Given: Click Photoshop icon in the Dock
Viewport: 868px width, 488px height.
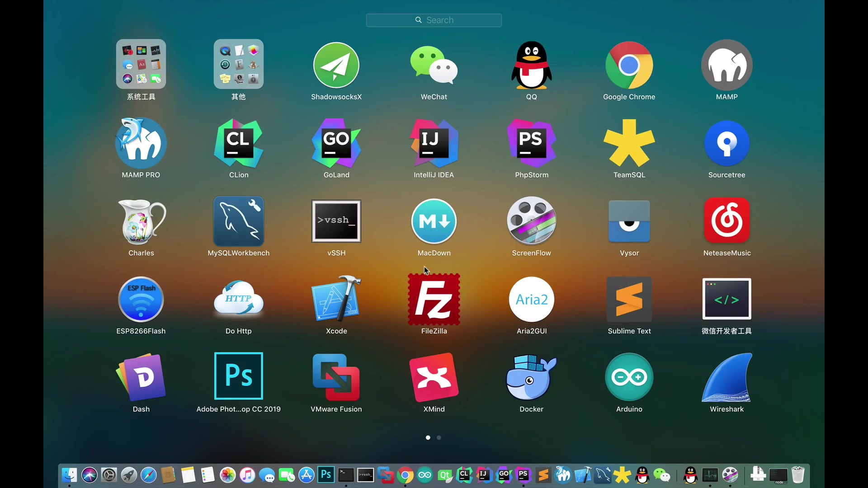Looking at the screenshot, I should pos(326,474).
